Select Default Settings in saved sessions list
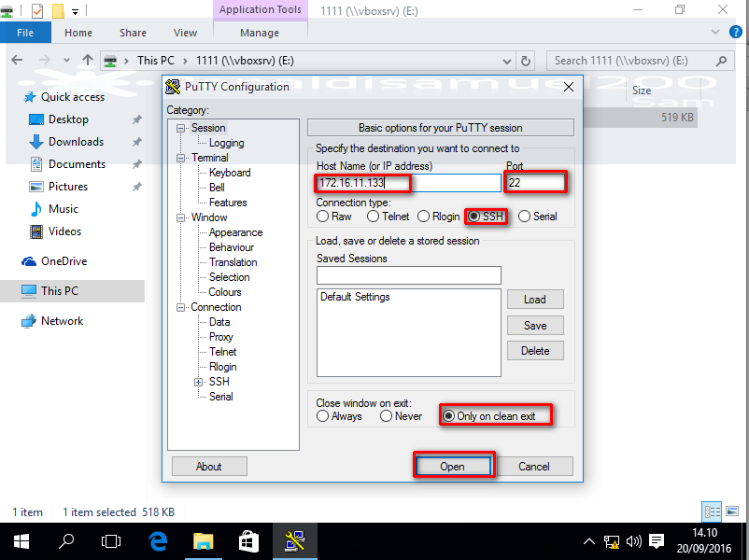 pos(355,297)
